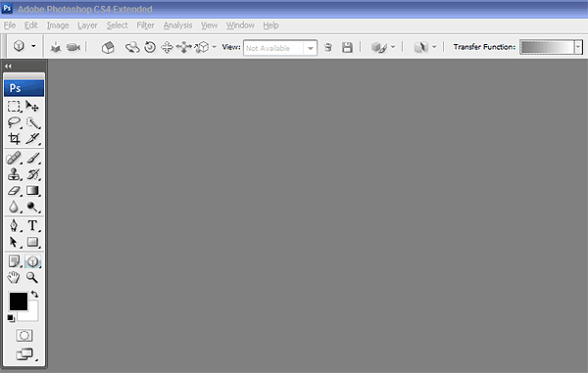Collapse the tools panel with double arrows
Viewport: 588px width, 373px height.
(x=8, y=66)
